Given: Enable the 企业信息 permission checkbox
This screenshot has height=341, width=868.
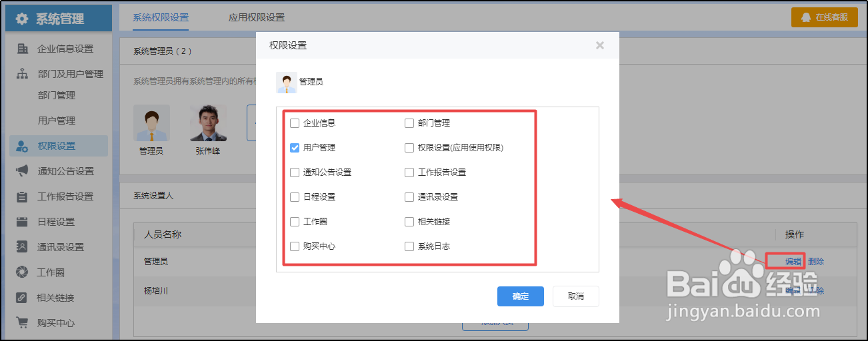Looking at the screenshot, I should point(295,123).
